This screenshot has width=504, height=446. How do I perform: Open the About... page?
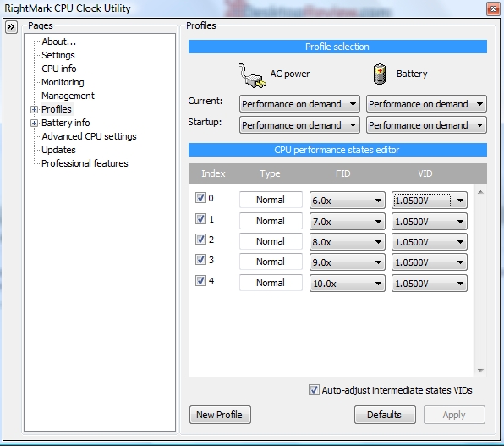point(59,41)
